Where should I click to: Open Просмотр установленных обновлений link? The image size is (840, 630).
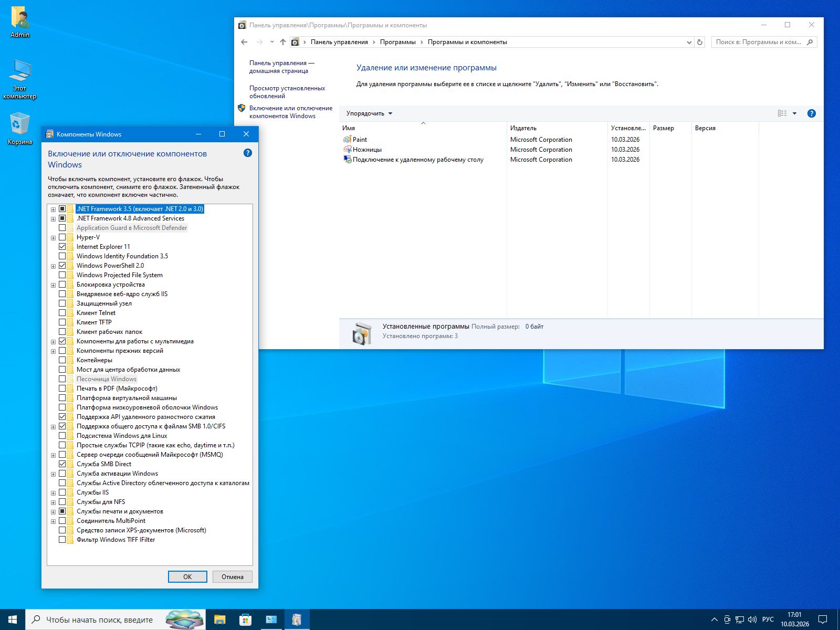pyautogui.click(x=287, y=92)
